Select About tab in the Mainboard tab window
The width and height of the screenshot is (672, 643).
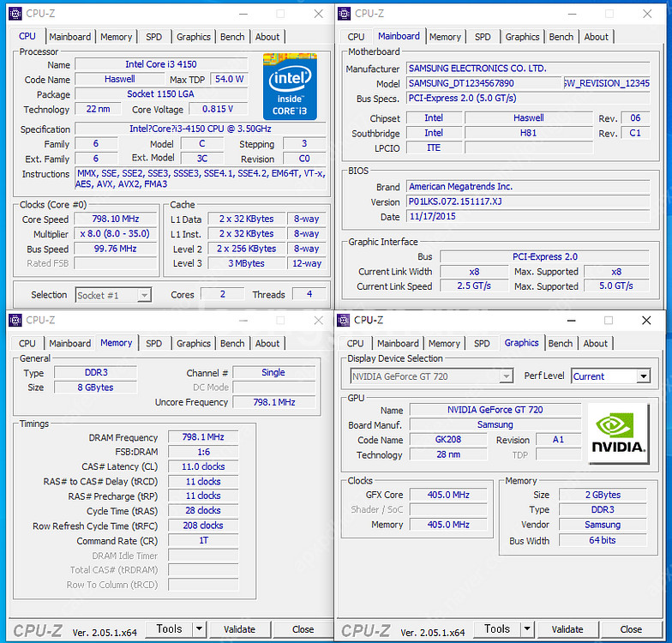(597, 37)
